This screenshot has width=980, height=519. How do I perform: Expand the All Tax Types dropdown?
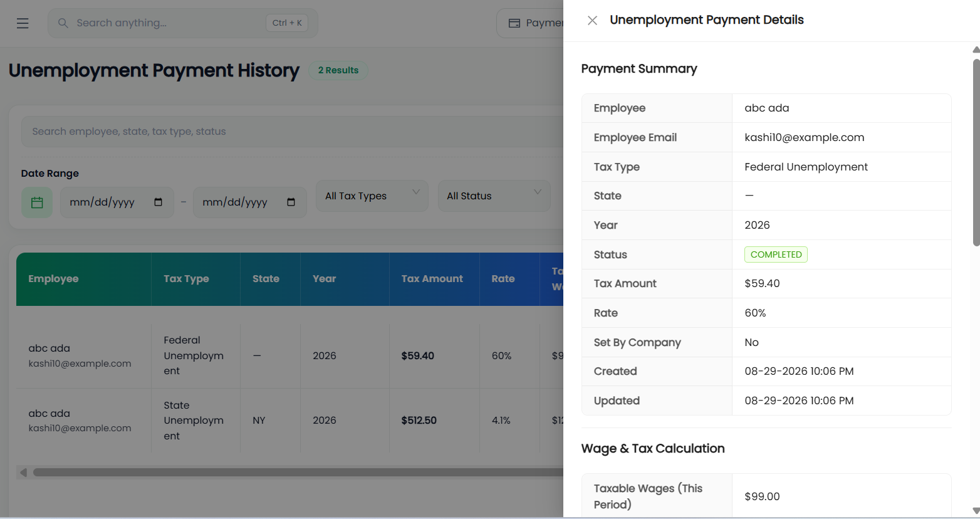coord(372,196)
